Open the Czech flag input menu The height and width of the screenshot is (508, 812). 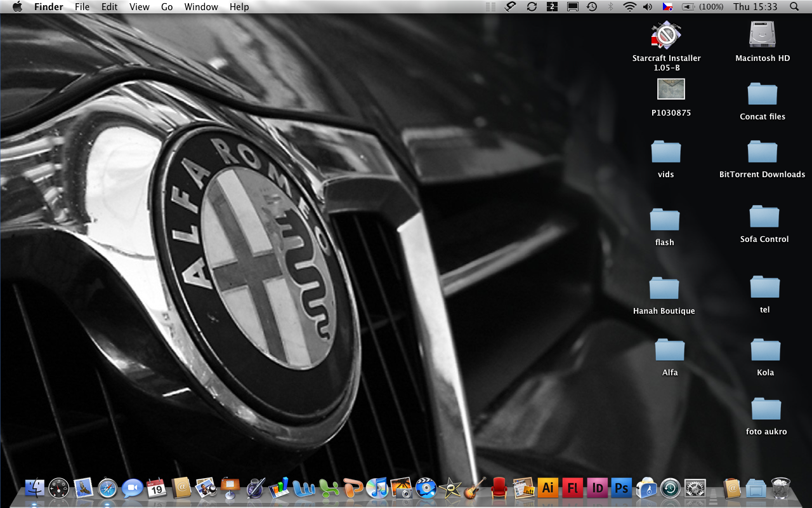point(667,7)
